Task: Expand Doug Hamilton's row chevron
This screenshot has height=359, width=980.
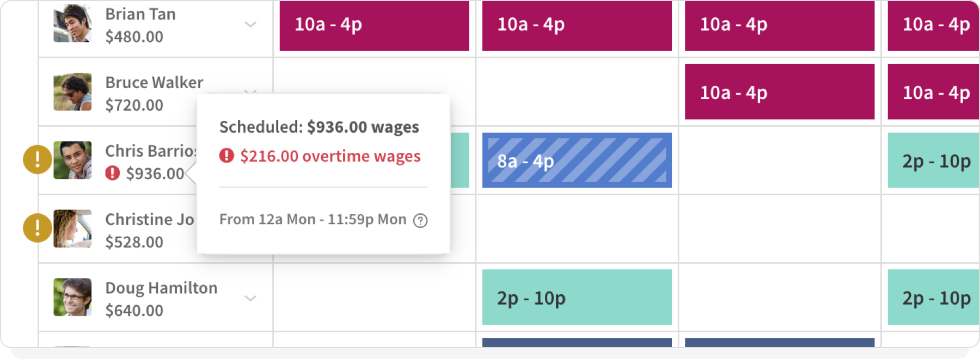Action: coord(250,298)
